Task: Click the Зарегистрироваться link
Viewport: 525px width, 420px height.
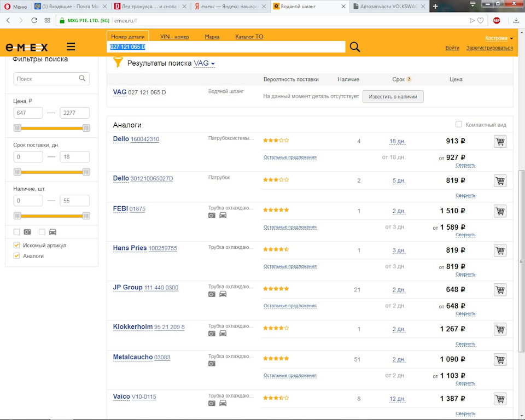Action: pos(489,48)
